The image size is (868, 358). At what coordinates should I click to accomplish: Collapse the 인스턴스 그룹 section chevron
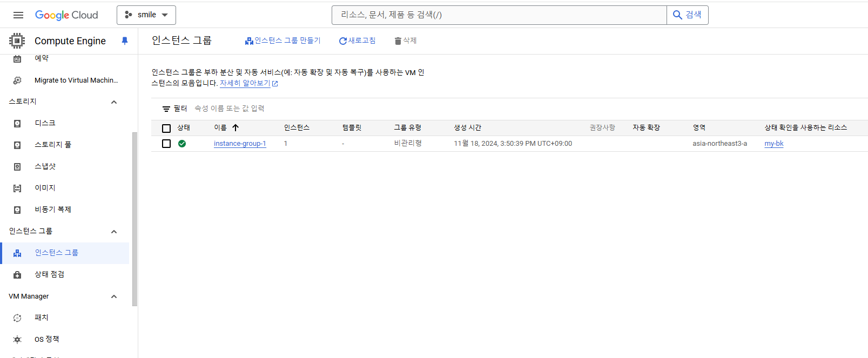(x=114, y=232)
